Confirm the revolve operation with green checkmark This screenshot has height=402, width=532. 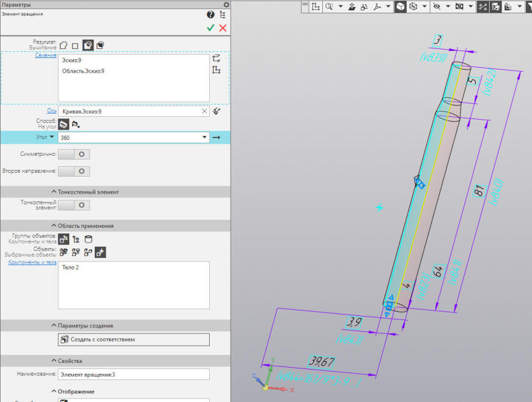point(210,28)
